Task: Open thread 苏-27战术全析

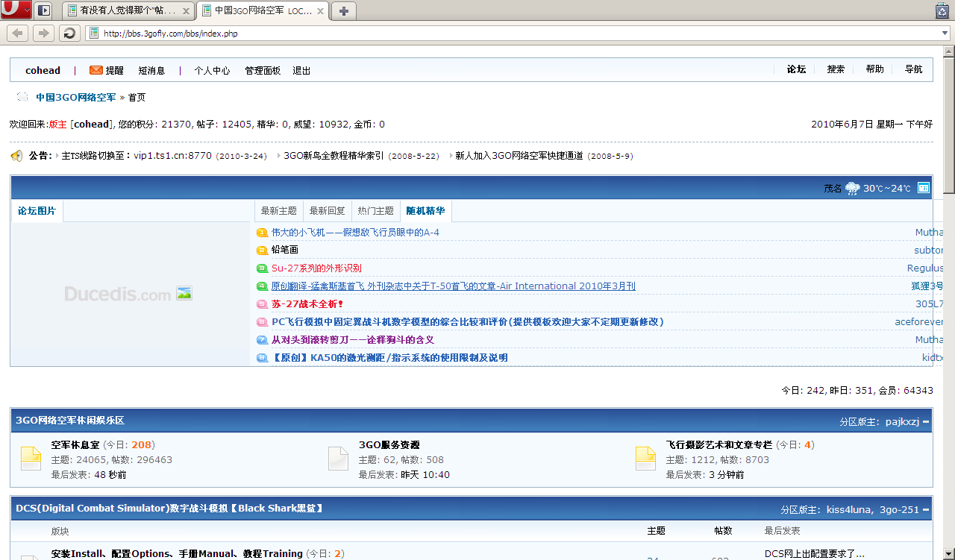Action: click(307, 304)
